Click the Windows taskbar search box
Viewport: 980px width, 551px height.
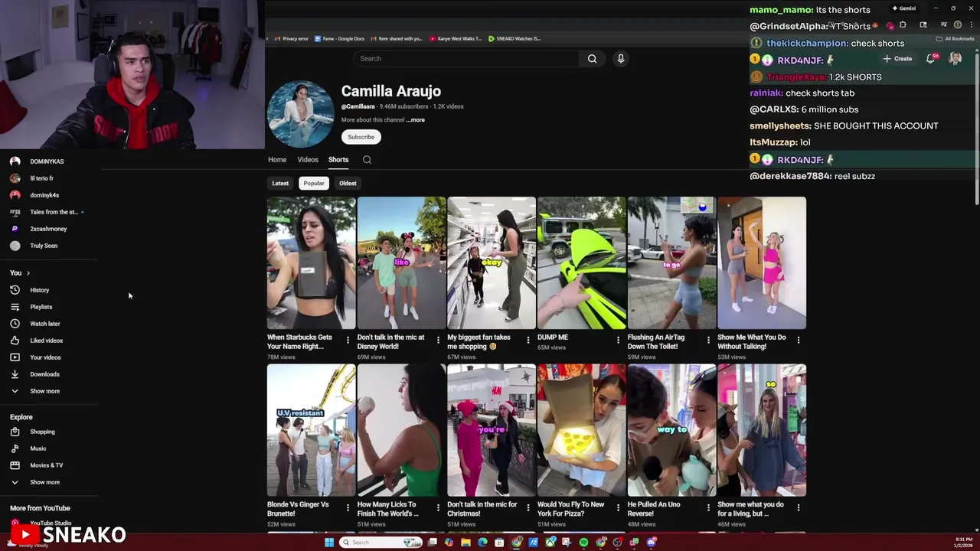[x=381, y=543]
